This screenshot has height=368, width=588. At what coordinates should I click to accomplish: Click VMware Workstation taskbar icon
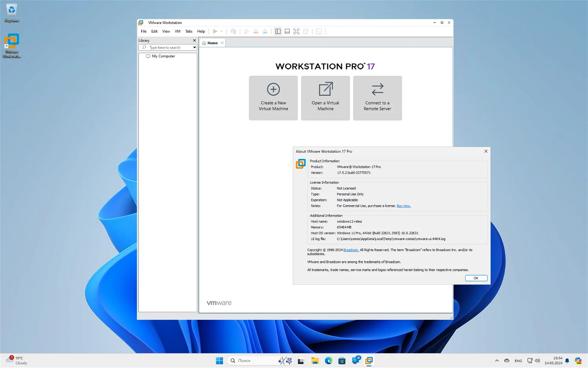point(369,361)
